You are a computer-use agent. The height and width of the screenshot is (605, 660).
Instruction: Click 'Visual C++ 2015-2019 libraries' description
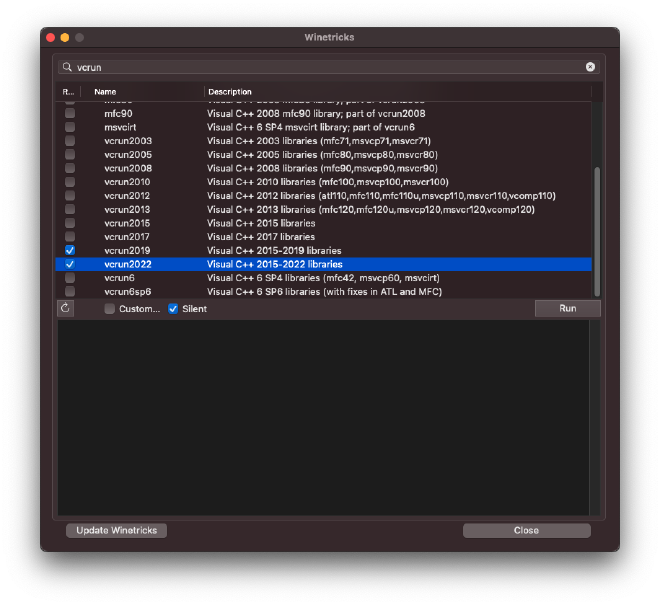274,251
